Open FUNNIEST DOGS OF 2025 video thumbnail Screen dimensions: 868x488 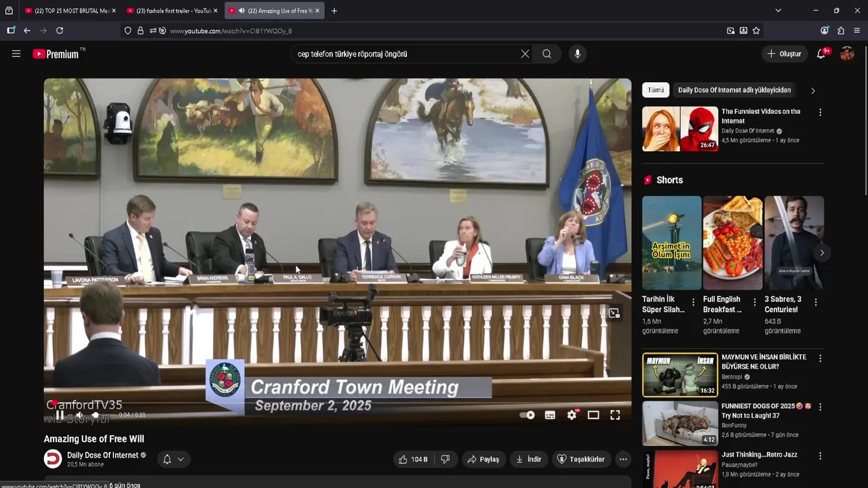[680, 424]
